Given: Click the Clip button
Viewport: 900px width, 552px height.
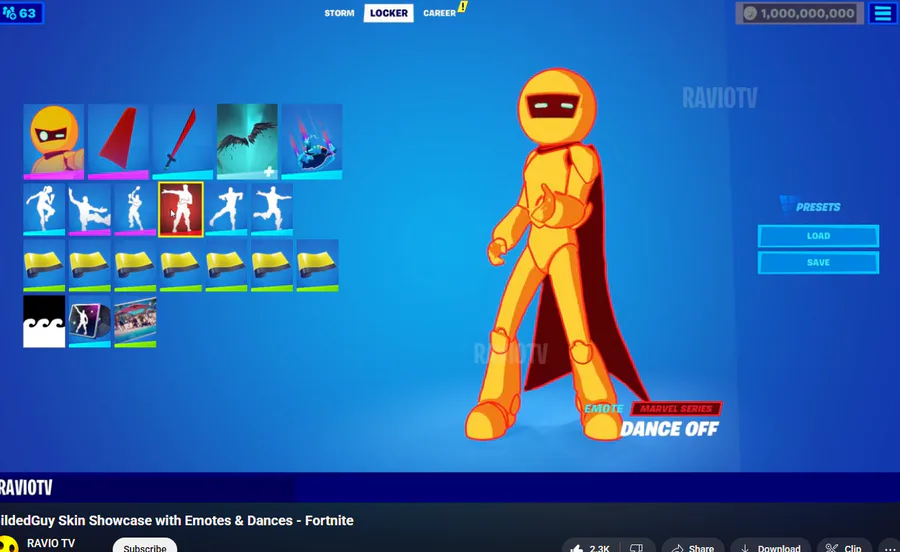Looking at the screenshot, I should [x=844, y=547].
